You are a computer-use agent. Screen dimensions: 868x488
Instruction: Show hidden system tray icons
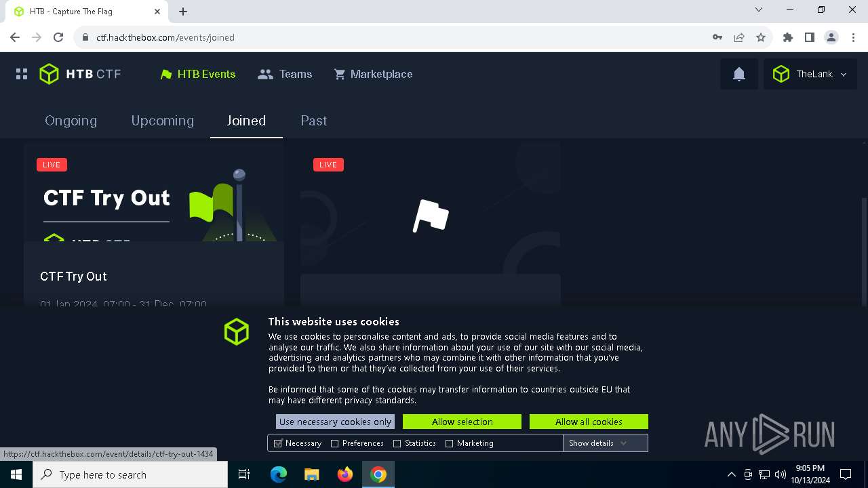(x=732, y=474)
